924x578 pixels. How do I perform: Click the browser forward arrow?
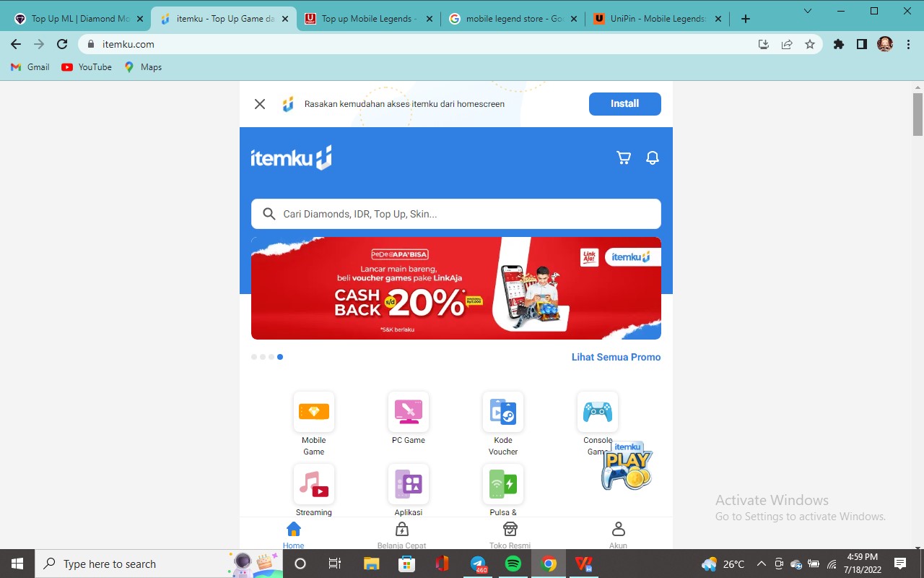tap(39, 44)
